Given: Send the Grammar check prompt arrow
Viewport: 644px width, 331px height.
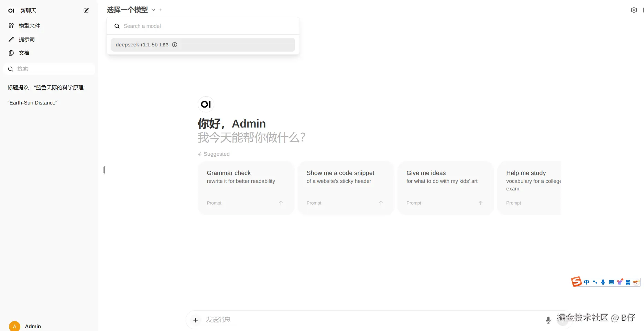Looking at the screenshot, I should (x=281, y=203).
